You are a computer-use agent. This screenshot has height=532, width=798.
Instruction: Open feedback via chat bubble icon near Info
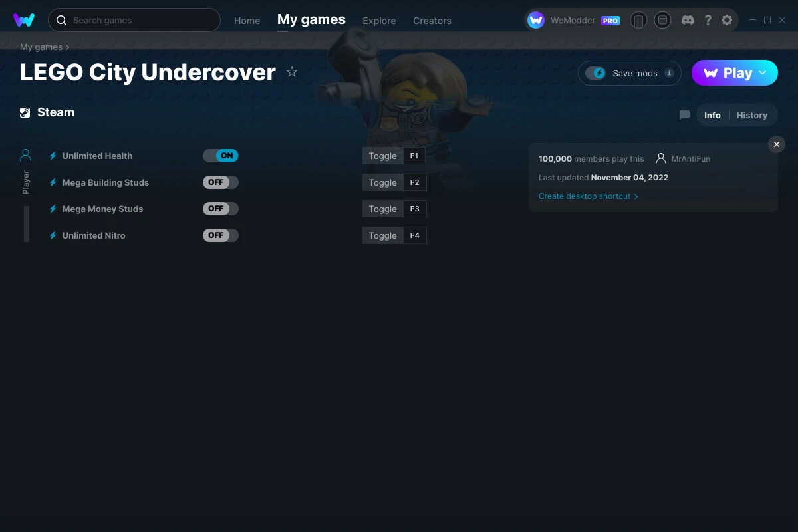[x=684, y=114]
